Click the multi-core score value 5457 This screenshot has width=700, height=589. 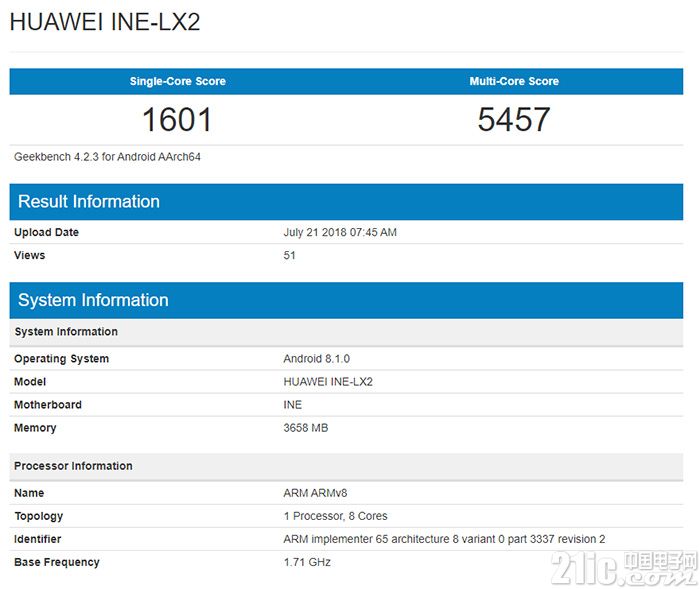point(514,120)
